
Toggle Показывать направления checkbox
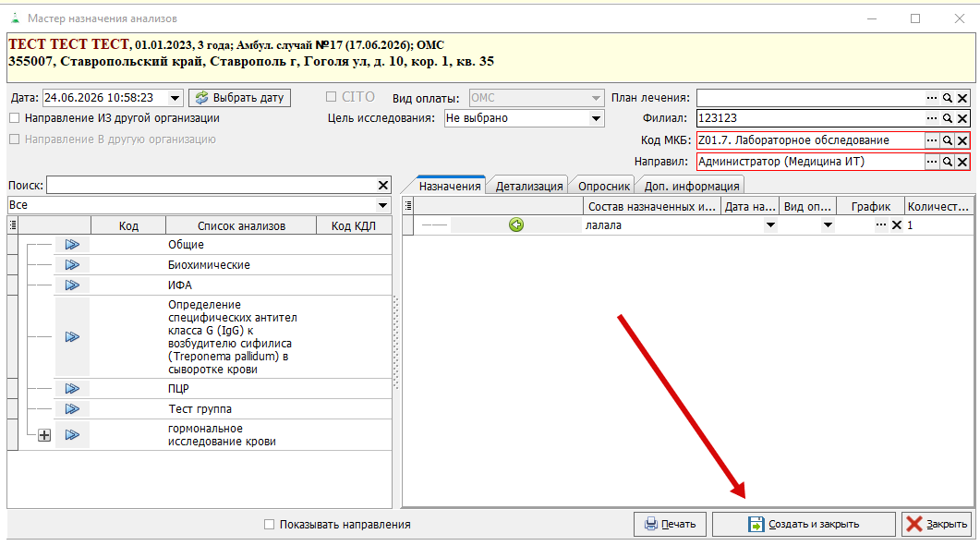[270, 525]
